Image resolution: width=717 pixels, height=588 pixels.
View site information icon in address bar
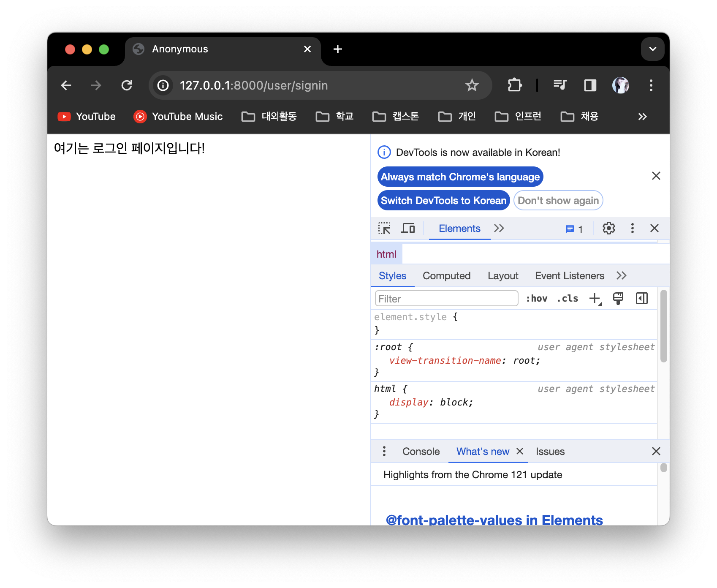(x=163, y=86)
